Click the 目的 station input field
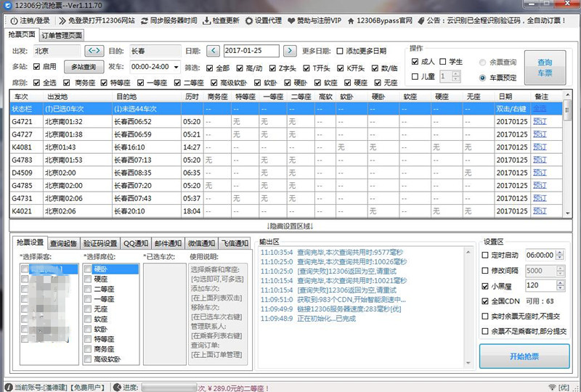This screenshot has height=392, width=581. point(155,51)
